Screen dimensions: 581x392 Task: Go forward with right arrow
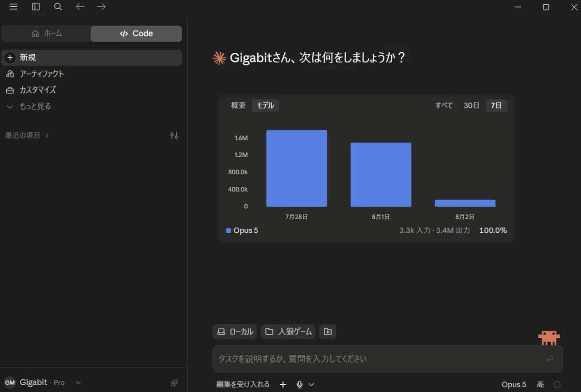click(x=101, y=7)
